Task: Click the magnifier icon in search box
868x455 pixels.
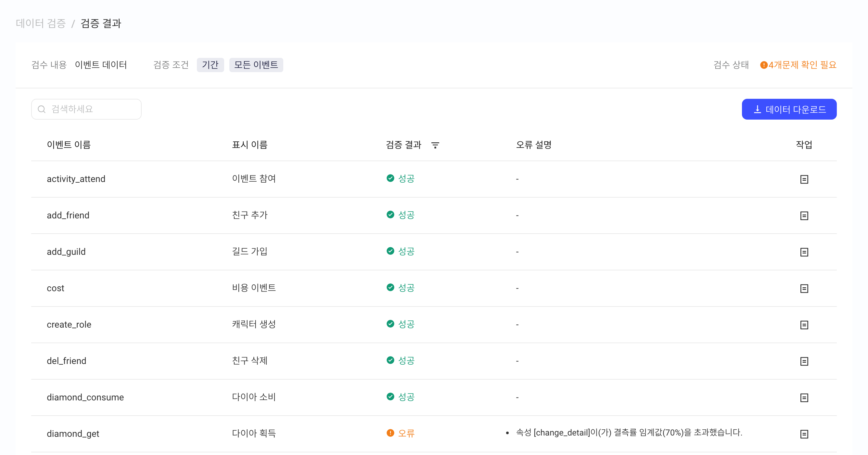Action: click(x=42, y=109)
